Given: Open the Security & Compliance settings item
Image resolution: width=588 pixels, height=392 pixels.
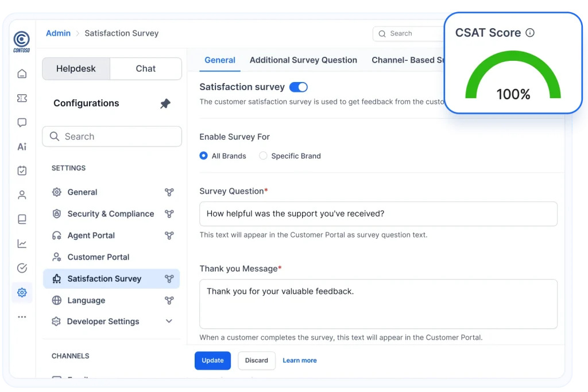Looking at the screenshot, I should [111, 214].
